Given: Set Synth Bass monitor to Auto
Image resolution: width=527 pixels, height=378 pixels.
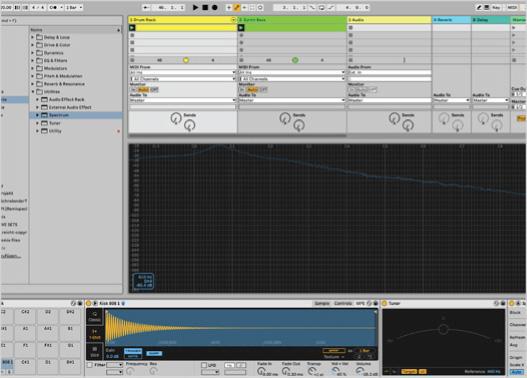Looking at the screenshot, I should click(252, 90).
